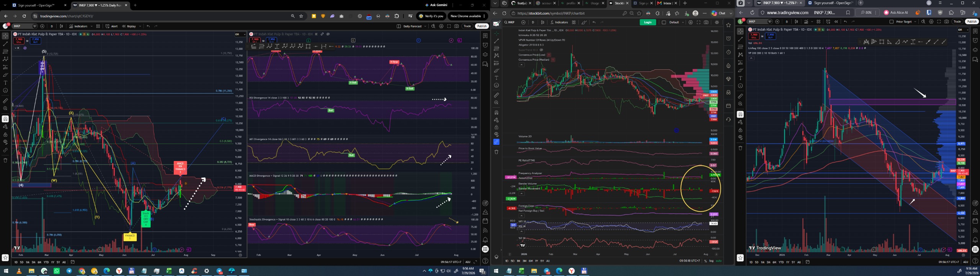Show hidden SuperTrend indicator on Stockbit
The image size is (980, 276).
[x=541, y=50]
